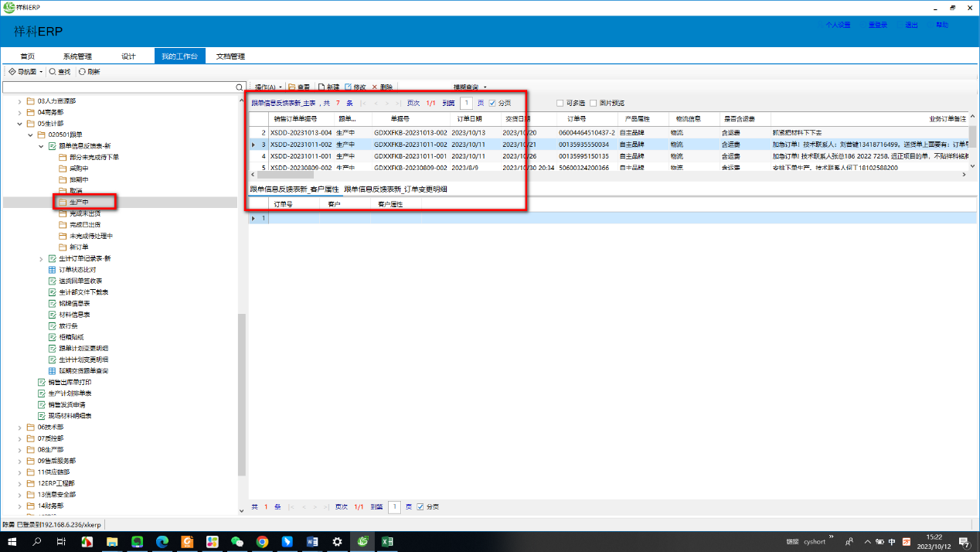Click the 个人设置 link in header
The image size is (980, 552).
click(837, 25)
